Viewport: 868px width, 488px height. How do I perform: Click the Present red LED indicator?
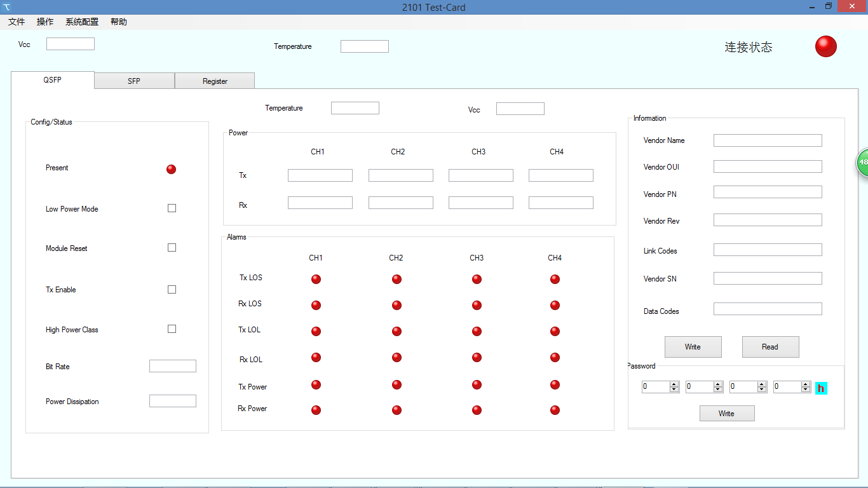171,169
